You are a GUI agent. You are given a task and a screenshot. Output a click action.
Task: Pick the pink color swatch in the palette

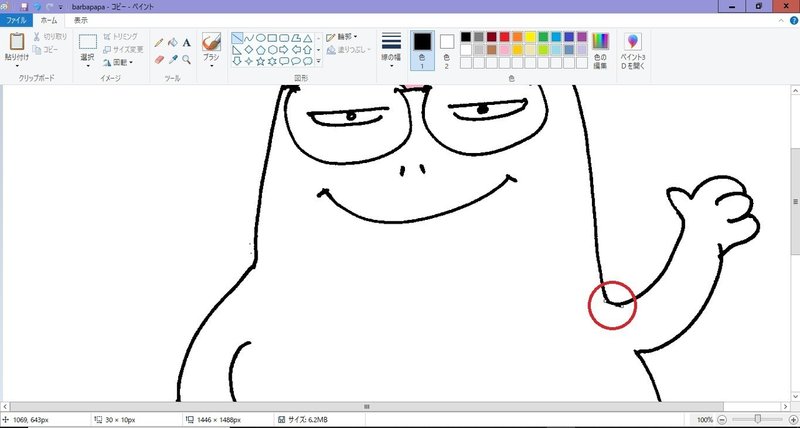tap(505, 49)
